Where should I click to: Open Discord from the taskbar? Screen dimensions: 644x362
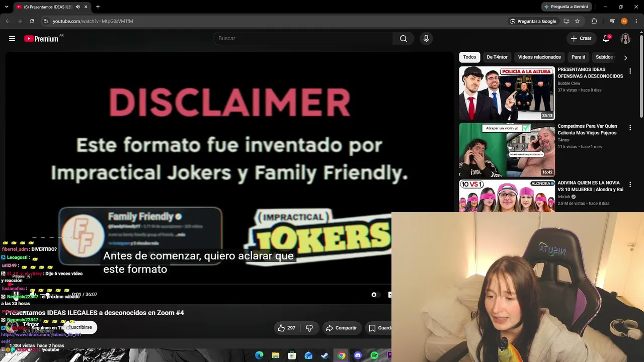pyautogui.click(x=358, y=355)
